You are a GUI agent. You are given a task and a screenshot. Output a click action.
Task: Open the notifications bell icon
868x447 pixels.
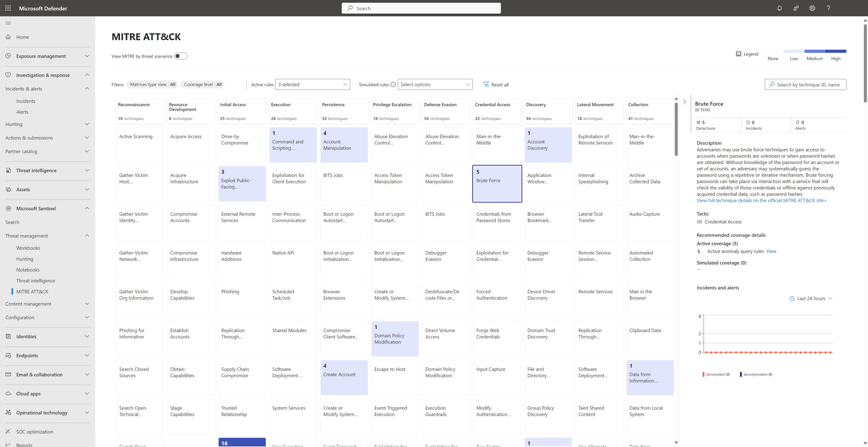pyautogui.click(x=779, y=8)
